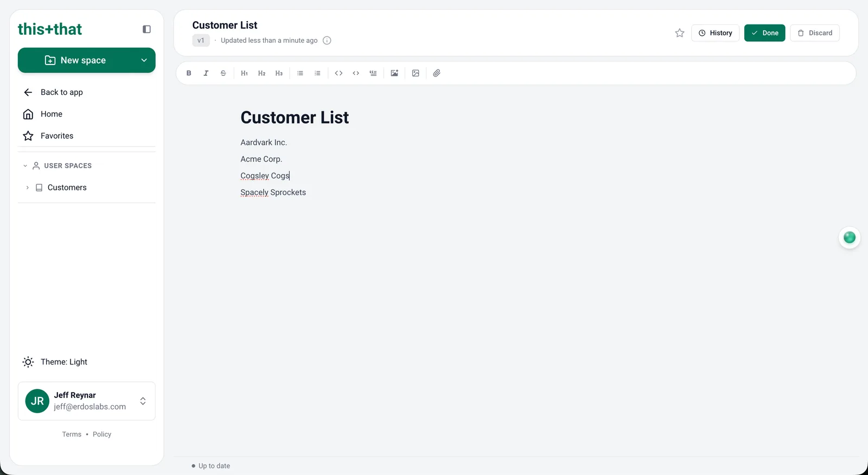Click Done to finish editing

click(764, 33)
